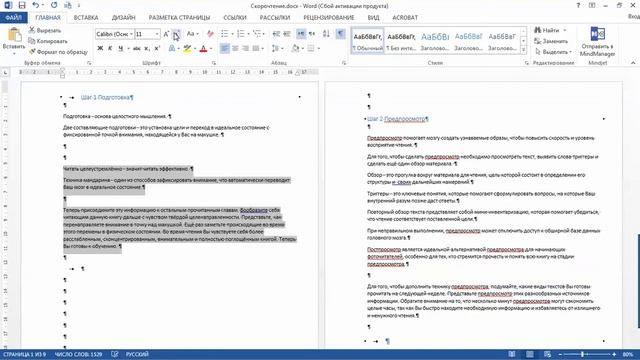Click Копировать (copy) button
The height and width of the screenshot is (360, 640).
click(x=48, y=41)
